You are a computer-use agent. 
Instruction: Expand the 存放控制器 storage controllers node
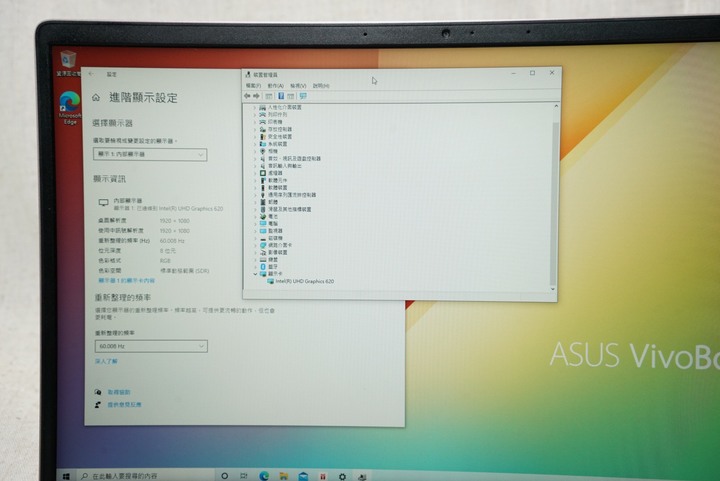click(x=255, y=129)
